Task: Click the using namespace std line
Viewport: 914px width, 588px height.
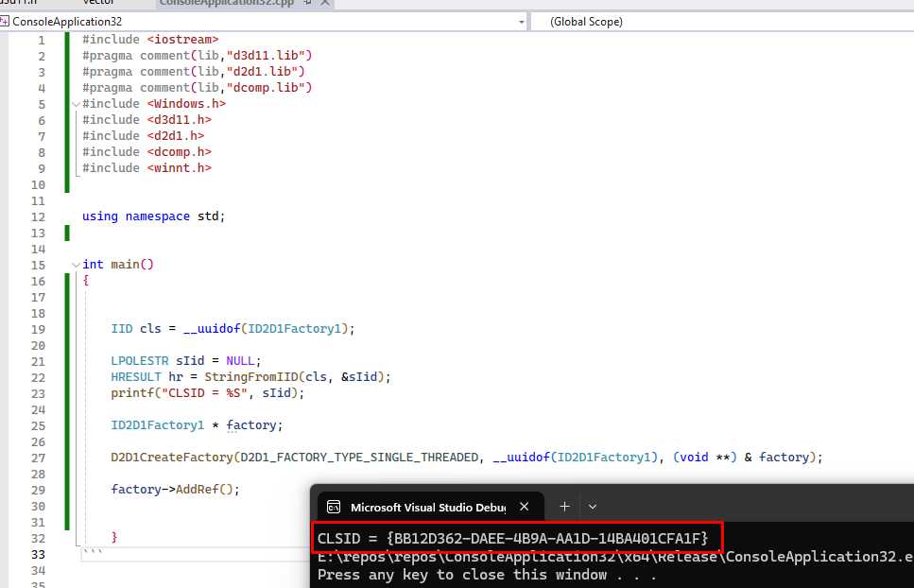Action: 153,216
